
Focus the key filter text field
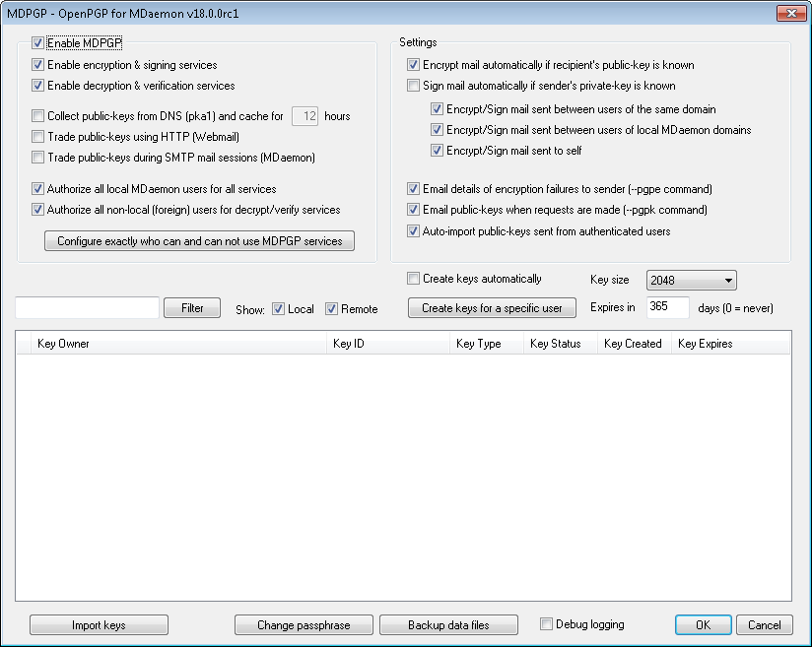tap(87, 308)
